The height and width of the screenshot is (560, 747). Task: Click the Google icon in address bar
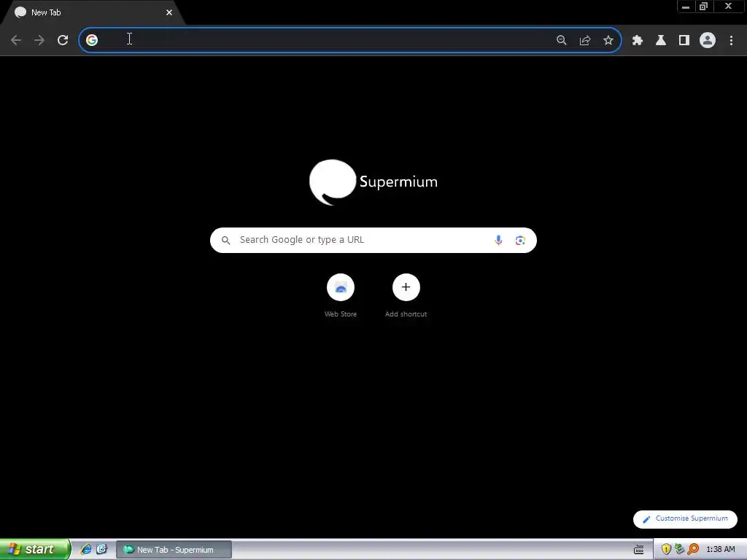92,40
